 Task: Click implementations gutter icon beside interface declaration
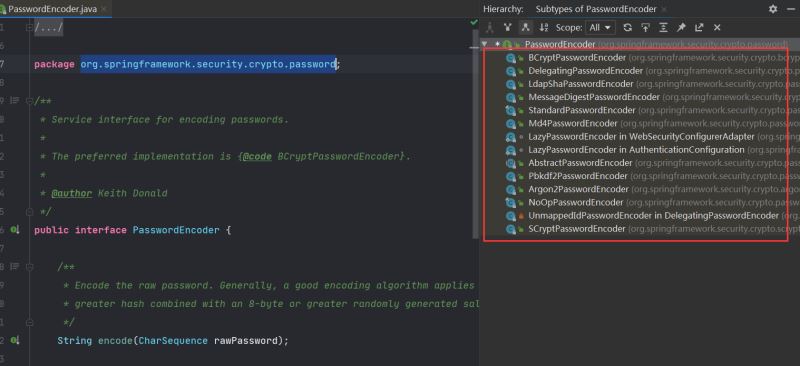point(15,230)
